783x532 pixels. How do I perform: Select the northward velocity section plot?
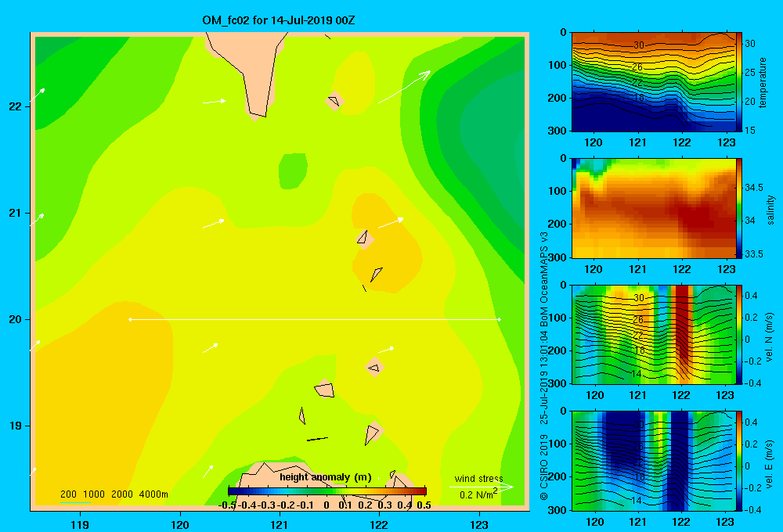point(654,334)
